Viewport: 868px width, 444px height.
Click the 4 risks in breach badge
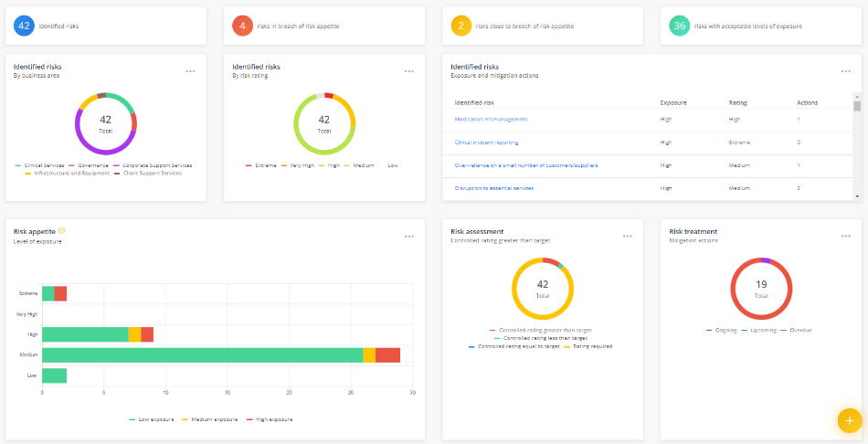tap(242, 26)
